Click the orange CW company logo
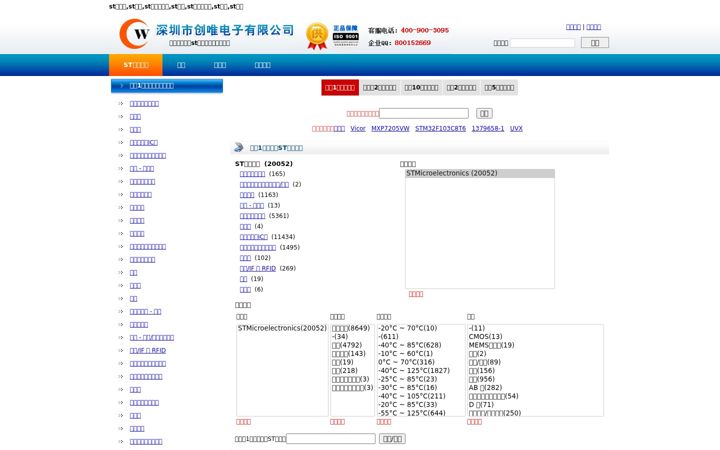The width and height of the screenshot is (720, 450). 134,34
